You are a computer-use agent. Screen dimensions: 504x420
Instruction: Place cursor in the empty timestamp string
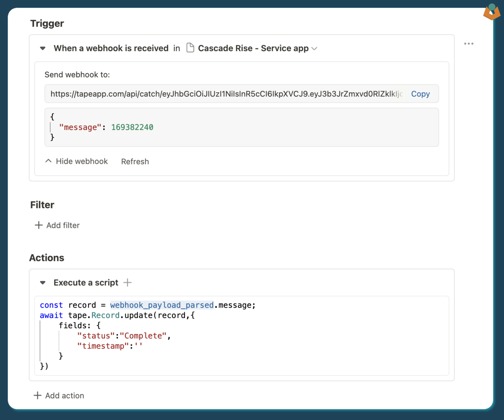[139, 346]
